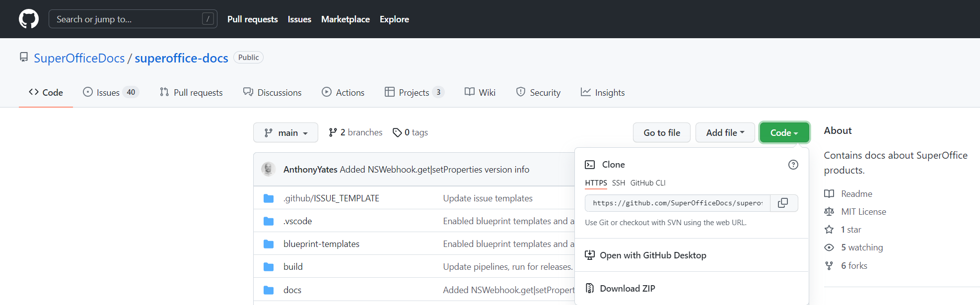Open the repository Pull requests tab
Image resolution: width=980 pixels, height=305 pixels.
pyautogui.click(x=191, y=92)
